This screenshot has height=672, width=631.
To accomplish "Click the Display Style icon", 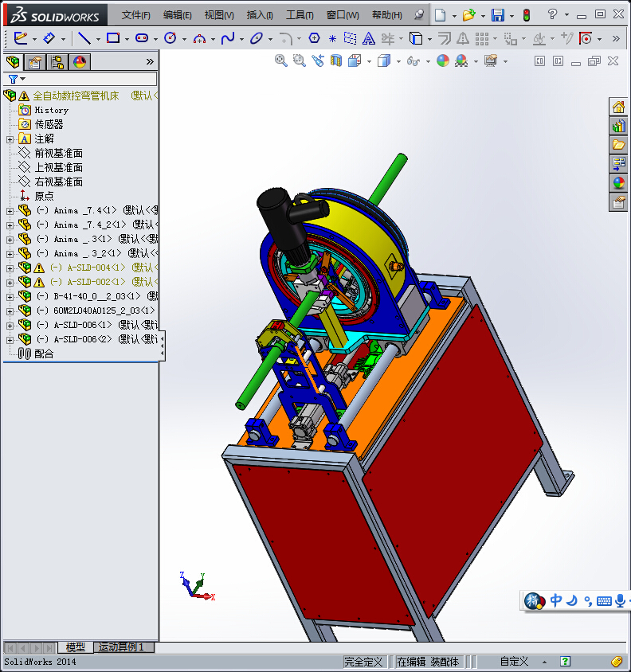I will coord(384,61).
